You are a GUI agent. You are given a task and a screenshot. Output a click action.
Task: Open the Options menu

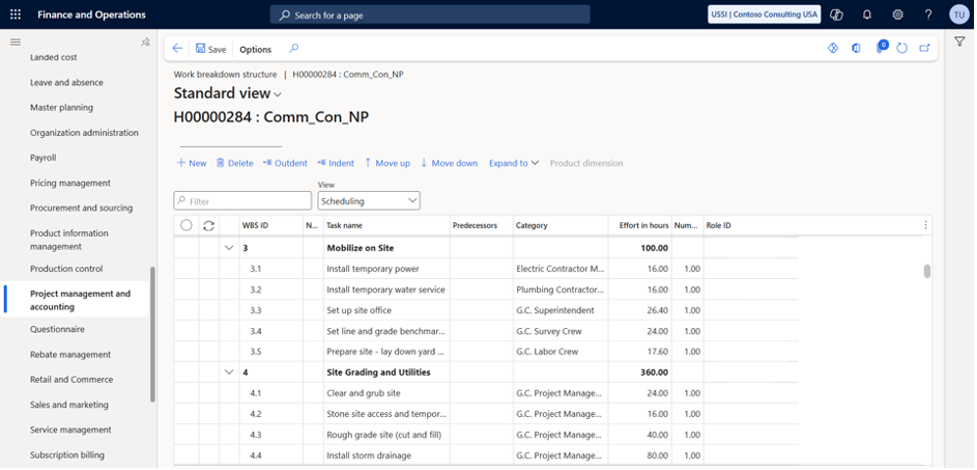click(255, 49)
